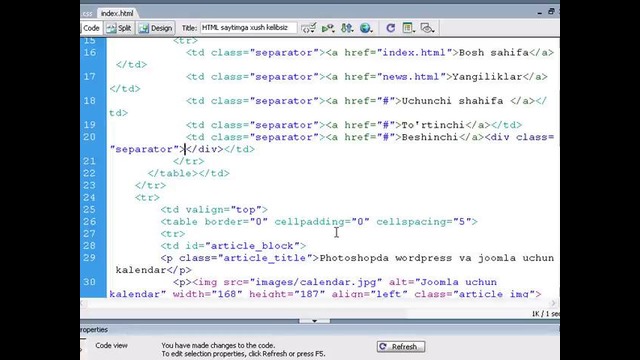Click the Refresh Design View toolbar icon
The image size is (640, 360).
(391, 28)
